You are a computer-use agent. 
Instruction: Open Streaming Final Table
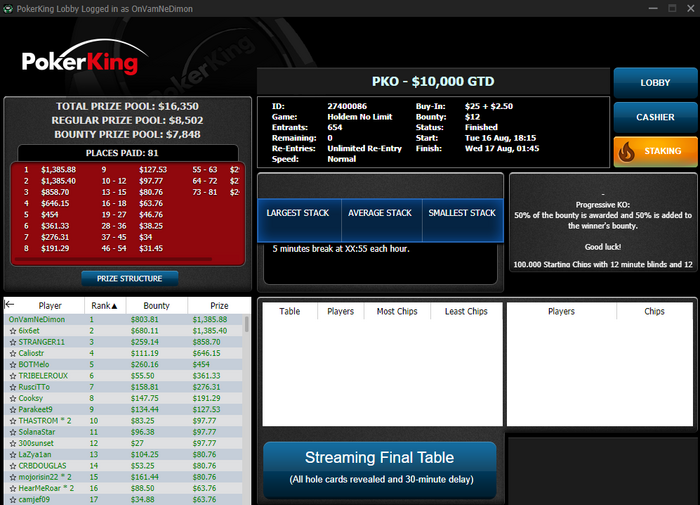[x=379, y=470]
